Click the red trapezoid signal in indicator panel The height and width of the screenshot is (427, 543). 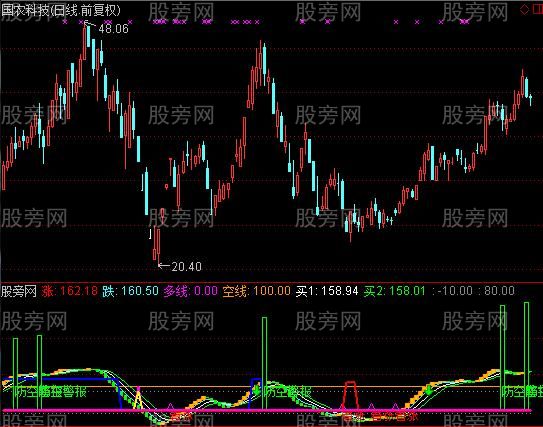click(x=350, y=395)
